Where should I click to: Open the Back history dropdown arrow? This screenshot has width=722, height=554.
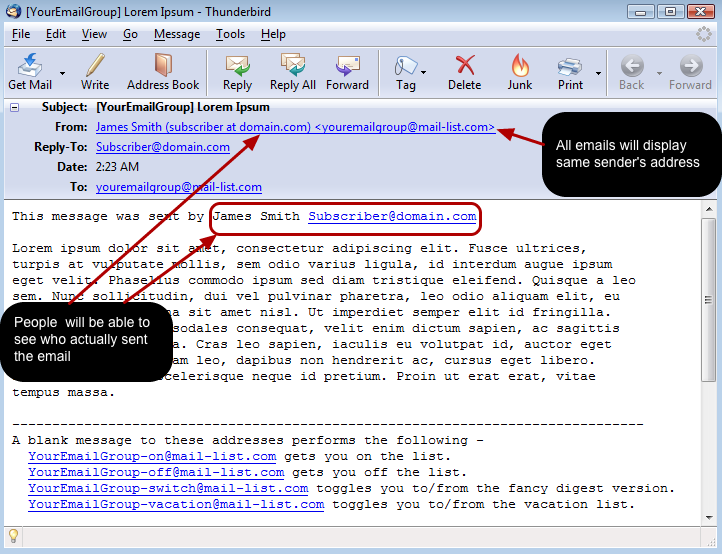click(659, 73)
